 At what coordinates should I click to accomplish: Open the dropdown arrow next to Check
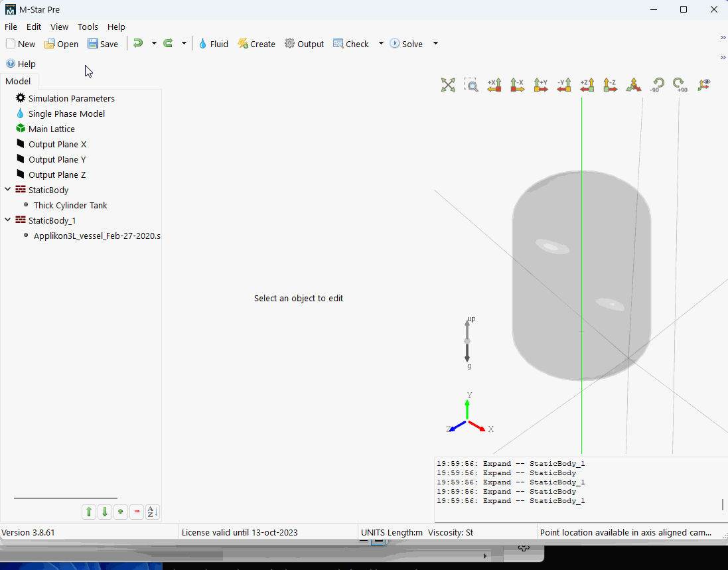pyautogui.click(x=381, y=44)
